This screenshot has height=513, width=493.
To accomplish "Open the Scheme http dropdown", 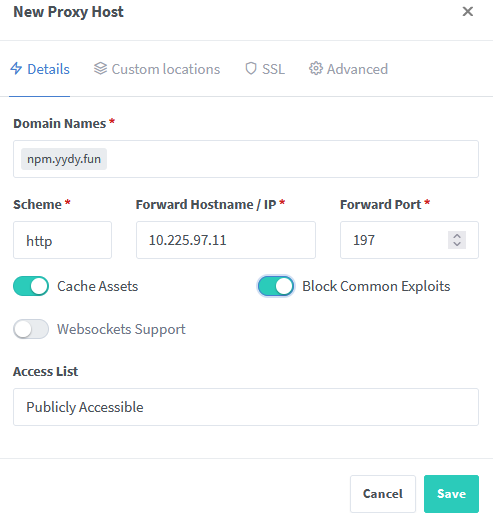I will (62, 240).
